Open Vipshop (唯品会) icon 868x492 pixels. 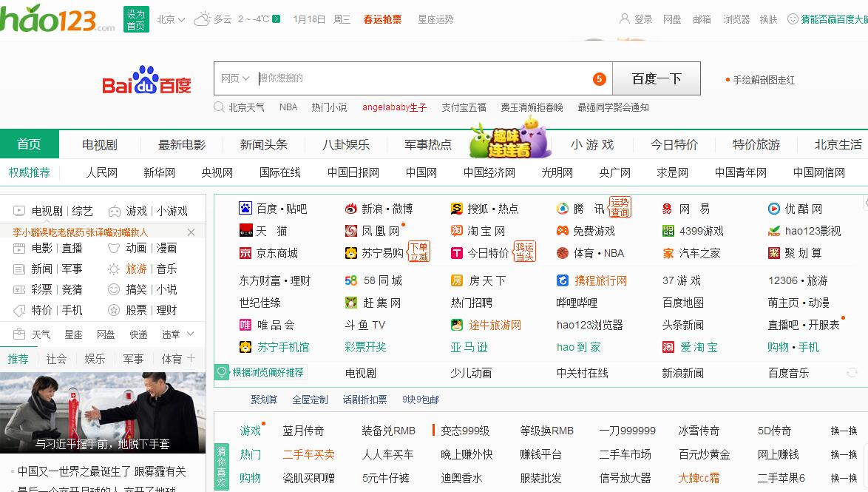(x=245, y=325)
